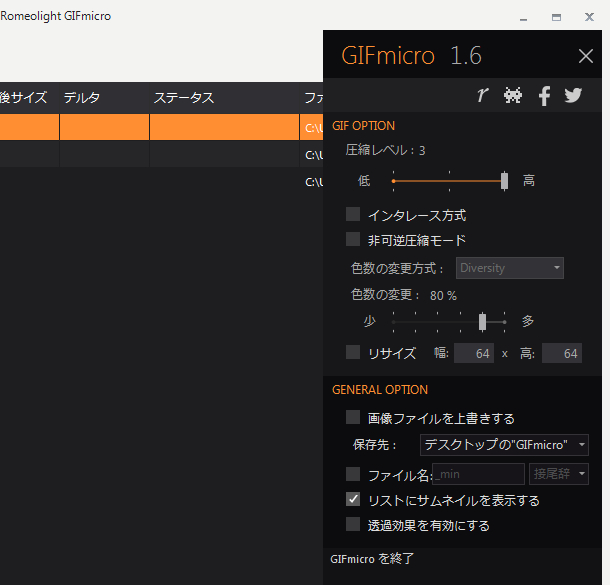Close the Romeolight GIFmicro window
Viewport: 610px width, 585px height.
(589, 17)
